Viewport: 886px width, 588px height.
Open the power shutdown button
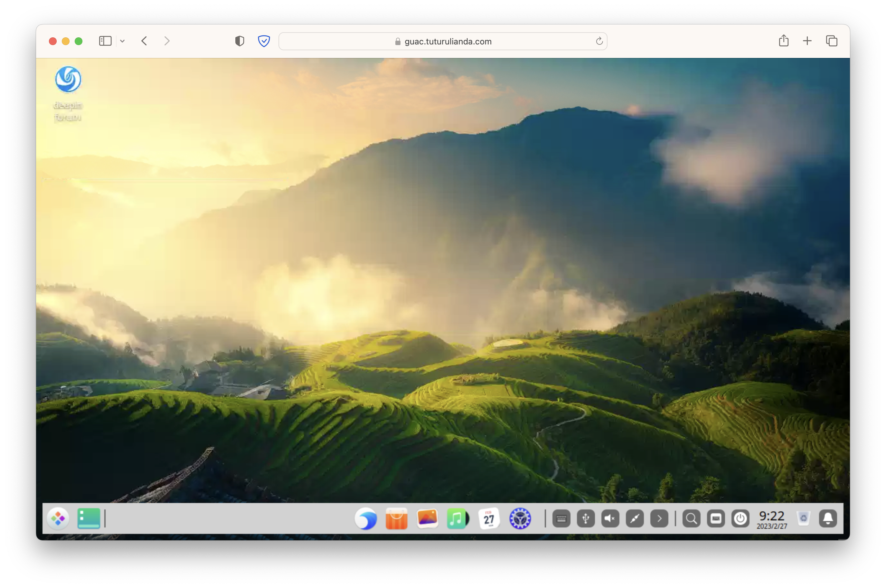point(740,519)
